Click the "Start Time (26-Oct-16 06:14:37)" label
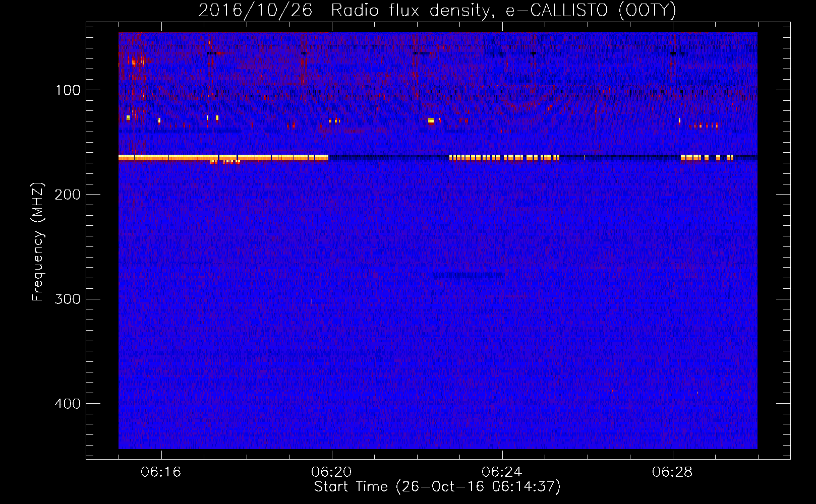This screenshot has height=504, width=816. tap(437, 487)
